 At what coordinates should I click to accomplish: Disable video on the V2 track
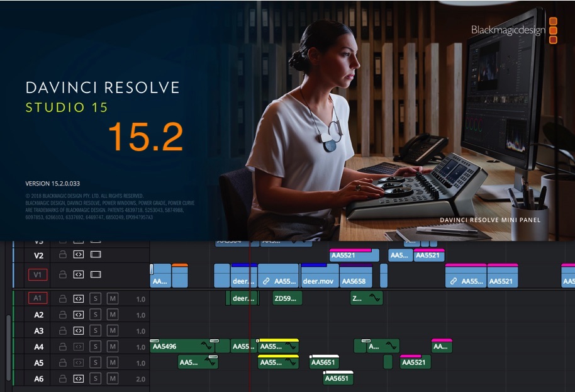[96, 254]
